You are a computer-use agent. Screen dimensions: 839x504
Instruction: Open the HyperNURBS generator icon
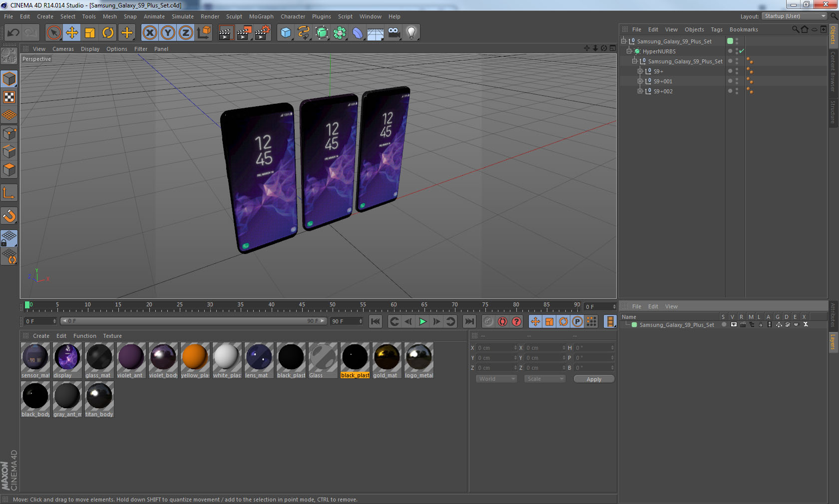(x=322, y=33)
